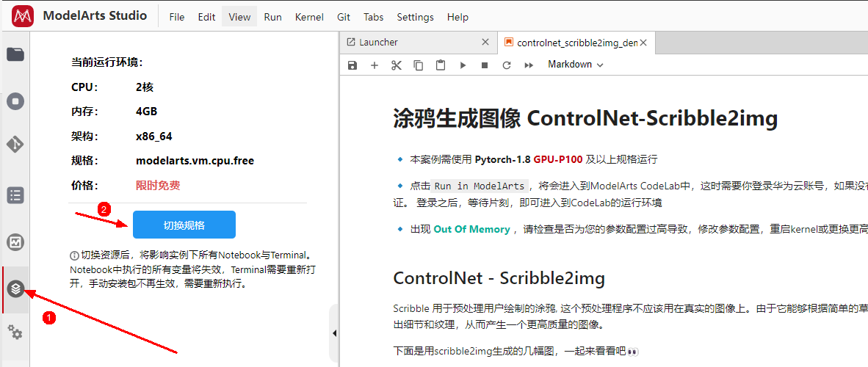Viewport: 868px width, 367px height.
Task: Click the 切换规格 button
Action: click(184, 225)
